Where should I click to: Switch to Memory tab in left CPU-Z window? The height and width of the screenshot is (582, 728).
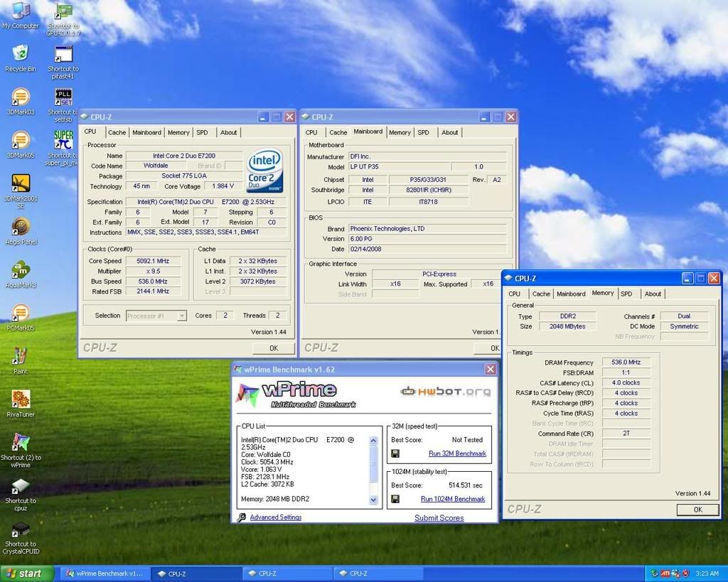point(178,132)
